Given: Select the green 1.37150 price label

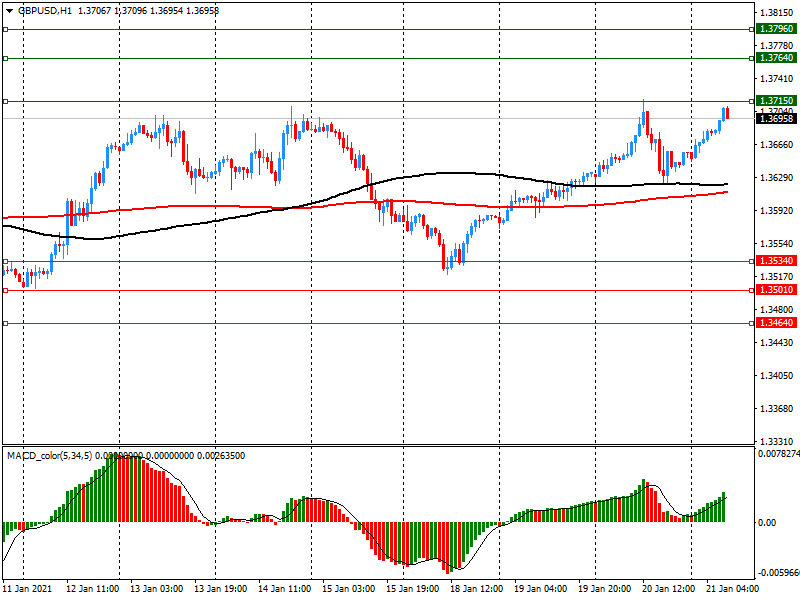Looking at the screenshot, I should 776,101.
